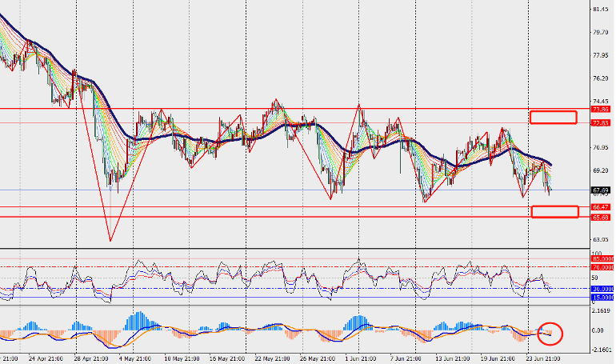This screenshot has width=616, height=364.
Task: Click the 19 Jun 21:00 date label
Action: pos(498,358)
